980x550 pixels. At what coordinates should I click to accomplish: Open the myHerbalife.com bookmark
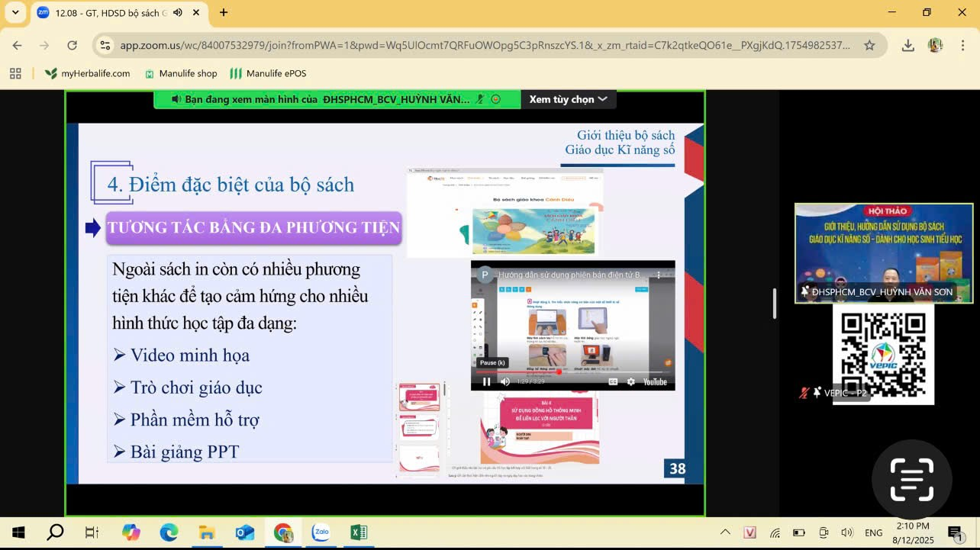(x=87, y=74)
